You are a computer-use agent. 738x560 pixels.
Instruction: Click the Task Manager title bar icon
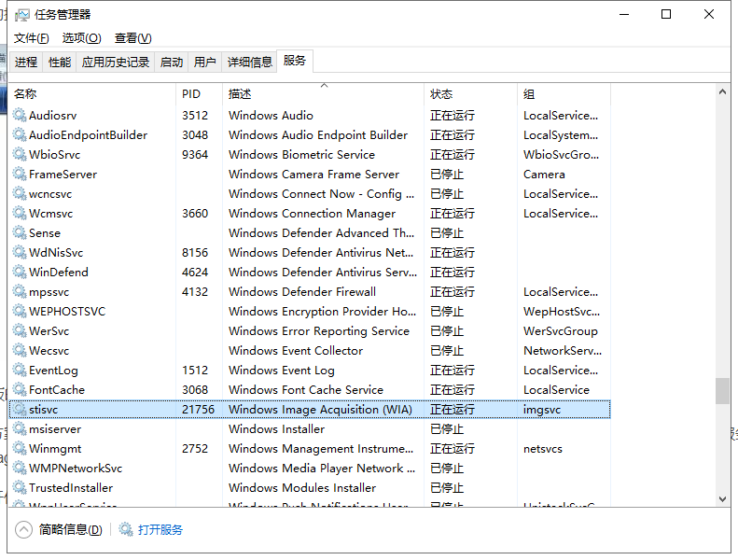21,15
